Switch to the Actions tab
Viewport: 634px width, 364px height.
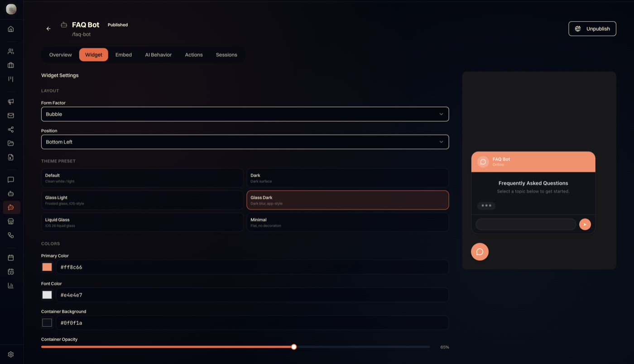[x=194, y=55]
